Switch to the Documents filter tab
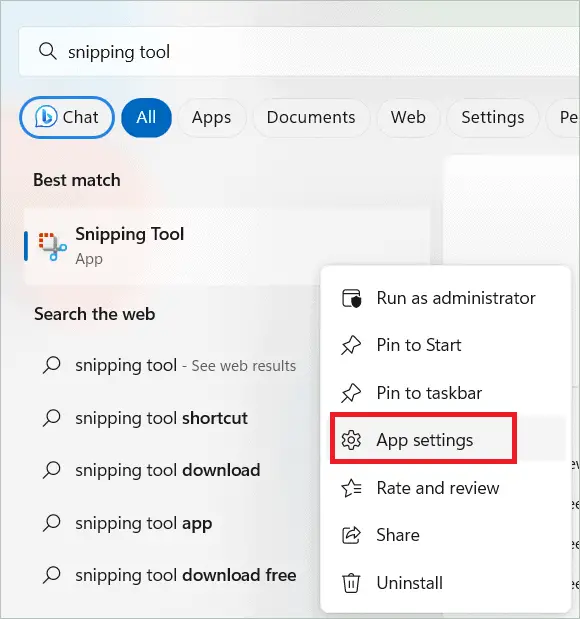This screenshot has width=580, height=619. pyautogui.click(x=311, y=117)
